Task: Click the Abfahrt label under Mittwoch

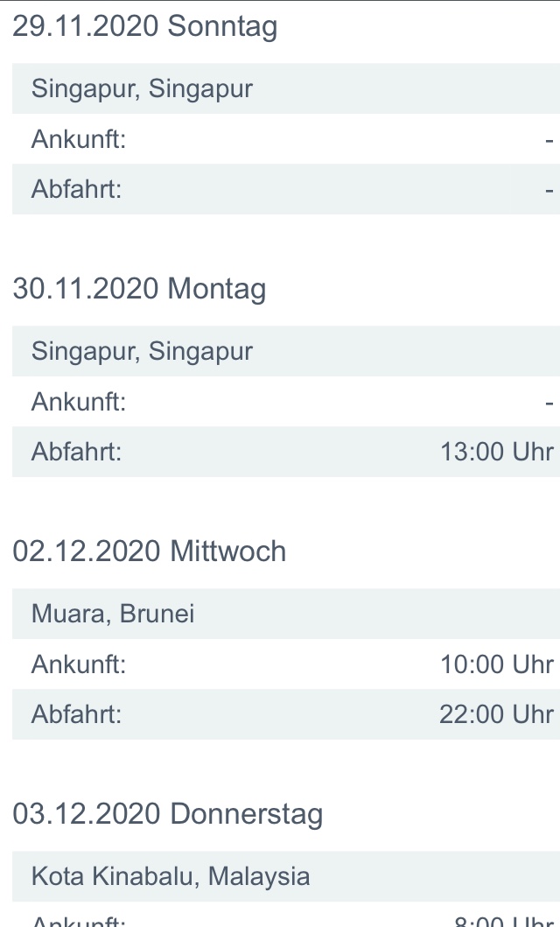Action: (76, 714)
